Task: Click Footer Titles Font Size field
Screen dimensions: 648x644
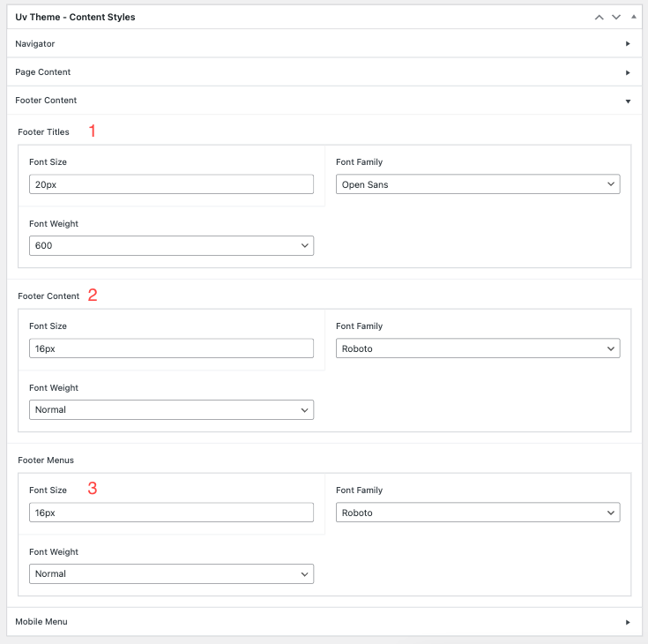Action: (x=171, y=184)
